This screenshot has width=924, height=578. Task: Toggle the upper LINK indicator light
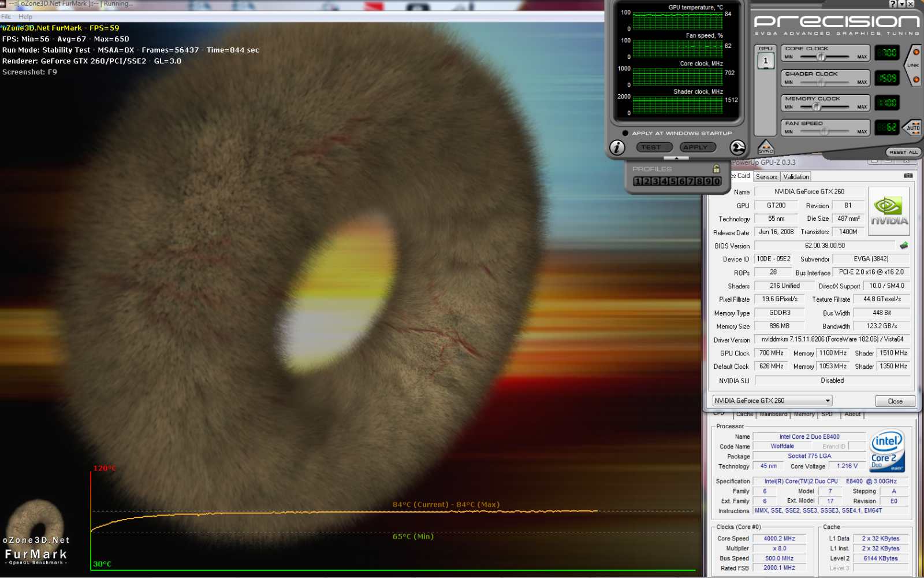coord(916,52)
